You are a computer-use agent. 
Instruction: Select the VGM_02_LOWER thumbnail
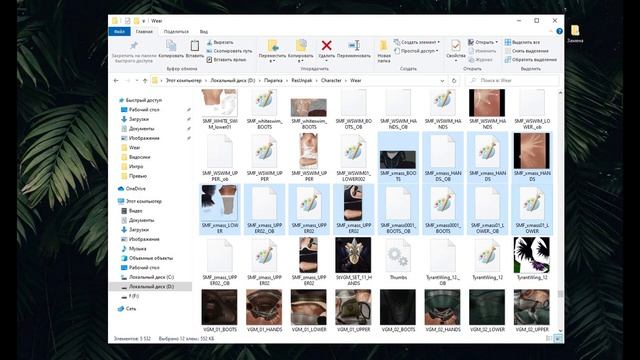487,307
